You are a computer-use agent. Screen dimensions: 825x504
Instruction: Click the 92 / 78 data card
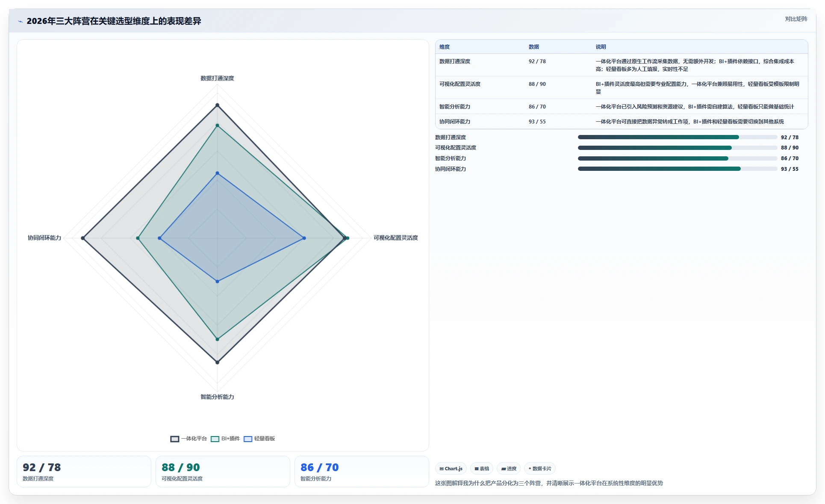pyautogui.click(x=84, y=472)
